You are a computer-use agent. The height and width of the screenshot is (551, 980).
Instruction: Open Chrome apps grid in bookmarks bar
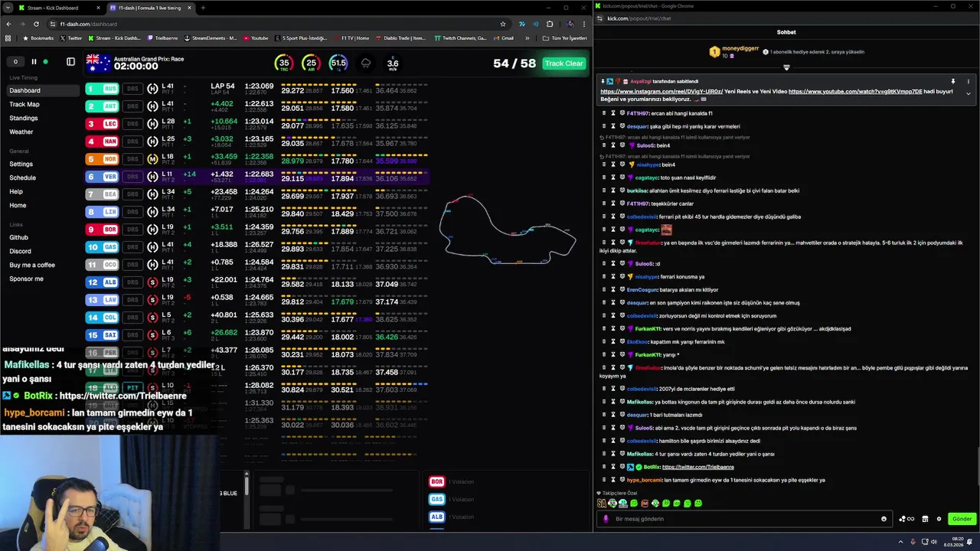click(8, 37)
